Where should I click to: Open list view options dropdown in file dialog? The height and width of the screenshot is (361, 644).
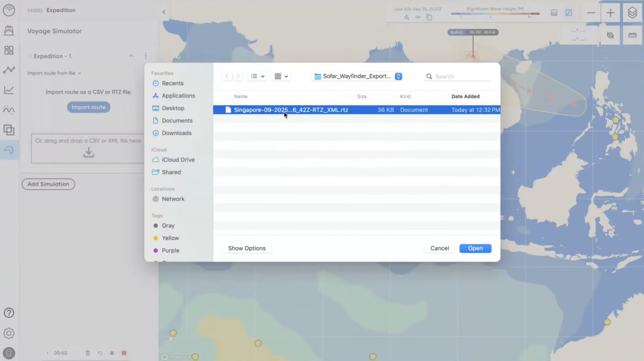coord(257,76)
